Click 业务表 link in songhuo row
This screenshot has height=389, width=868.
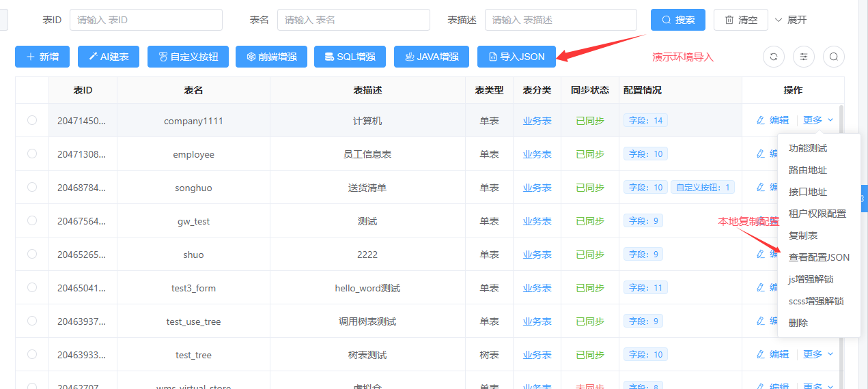tap(537, 188)
